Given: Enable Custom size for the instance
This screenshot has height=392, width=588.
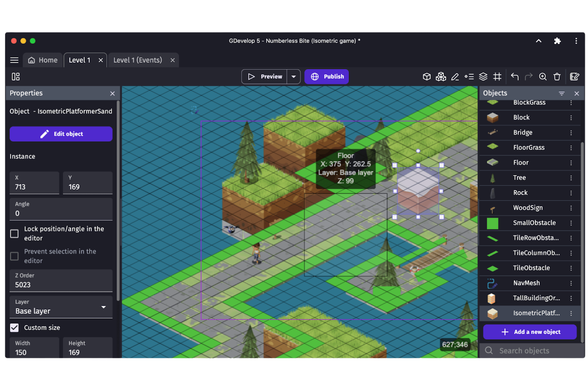Looking at the screenshot, I should tap(14, 328).
